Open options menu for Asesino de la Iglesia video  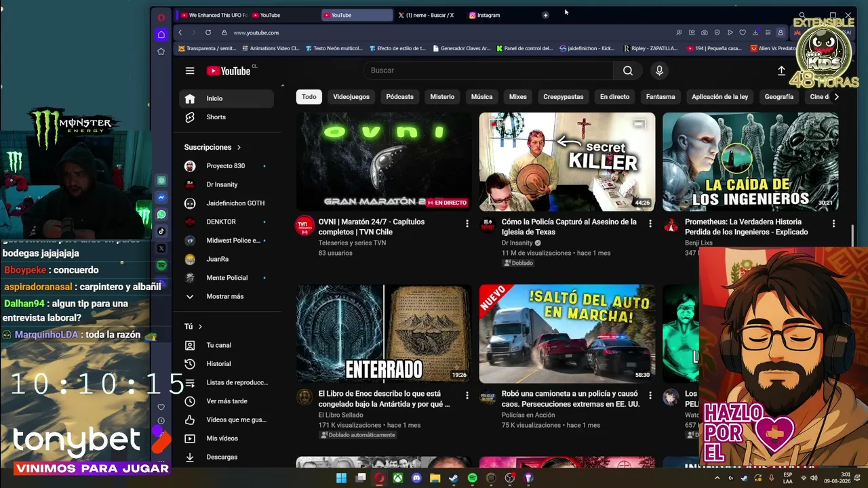coord(650,224)
